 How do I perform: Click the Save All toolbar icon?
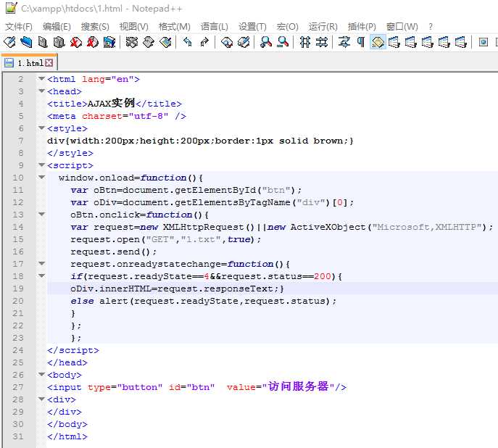59,42
